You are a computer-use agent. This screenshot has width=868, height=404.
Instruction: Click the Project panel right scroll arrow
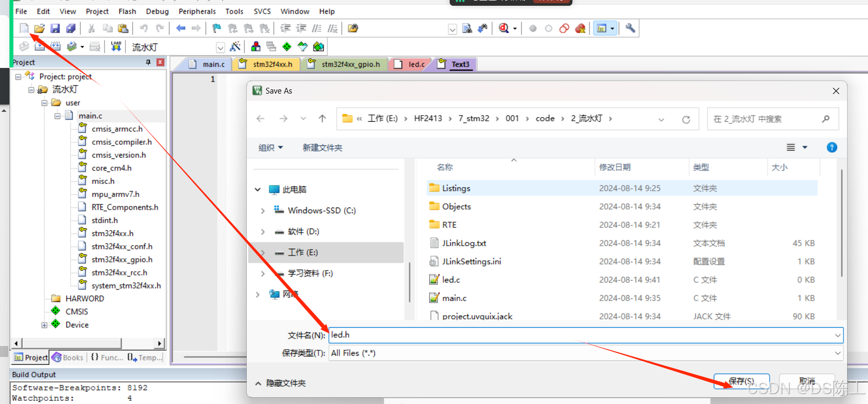[x=159, y=343]
